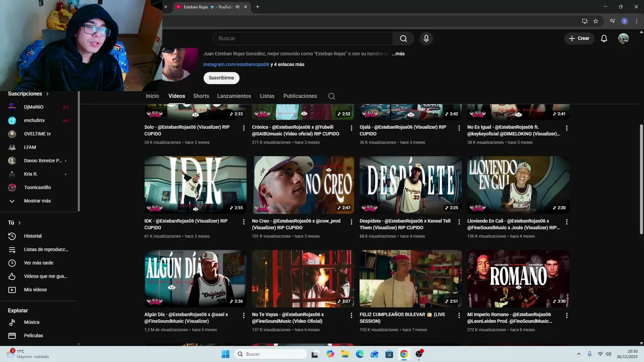Open options menu for Algún Día video
Viewport: 644px width, 362px height.
pyautogui.click(x=244, y=316)
